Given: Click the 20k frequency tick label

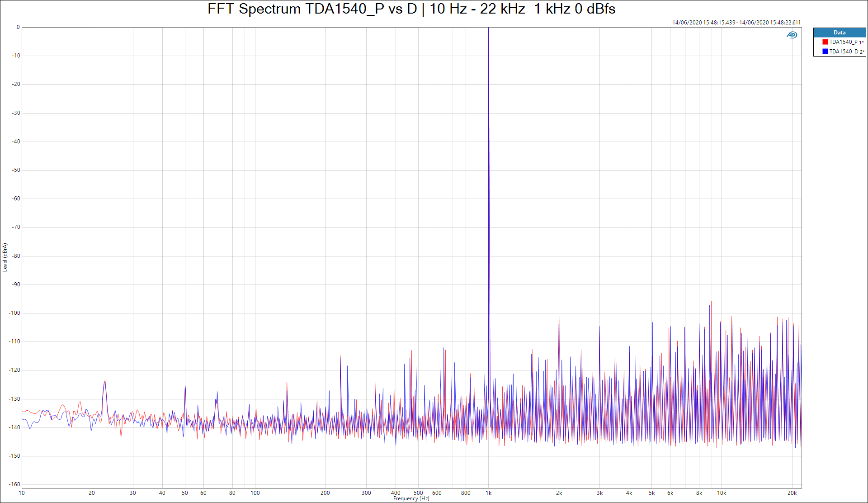Looking at the screenshot, I should (792, 493).
